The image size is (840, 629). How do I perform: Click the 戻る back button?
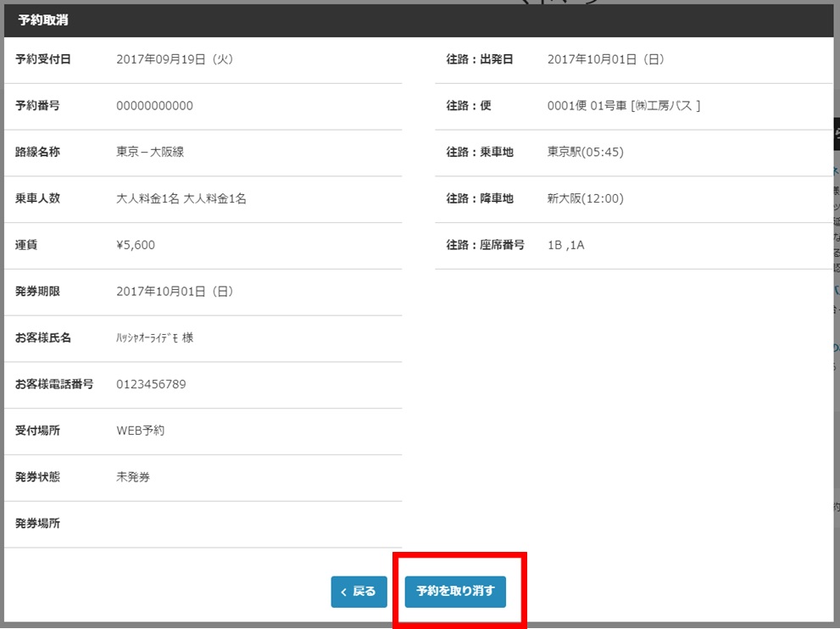coord(359,592)
